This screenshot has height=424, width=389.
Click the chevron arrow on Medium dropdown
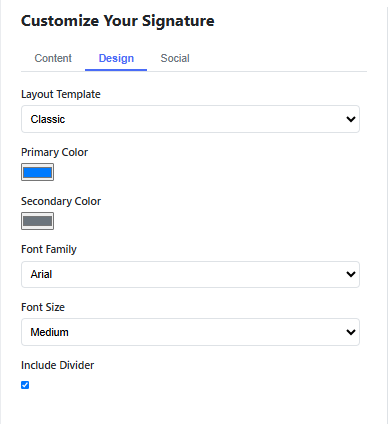coord(351,332)
